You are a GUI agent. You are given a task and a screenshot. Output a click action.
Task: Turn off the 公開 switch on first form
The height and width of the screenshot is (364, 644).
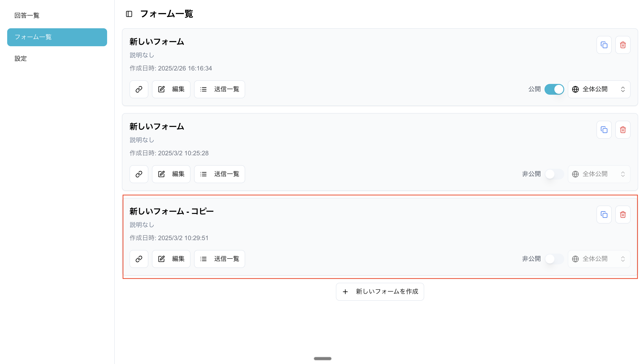(x=554, y=89)
